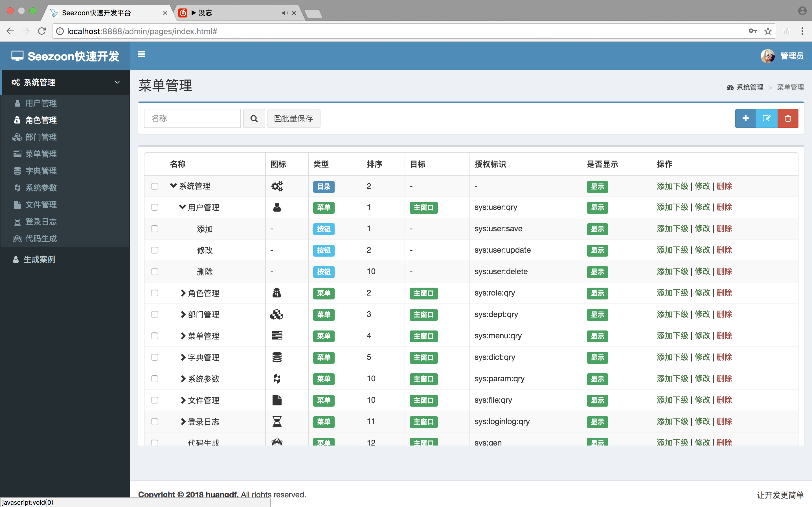Viewport: 812px width, 507px height.
Task: Expand the 菜单管理 tree row
Action: 183,336
